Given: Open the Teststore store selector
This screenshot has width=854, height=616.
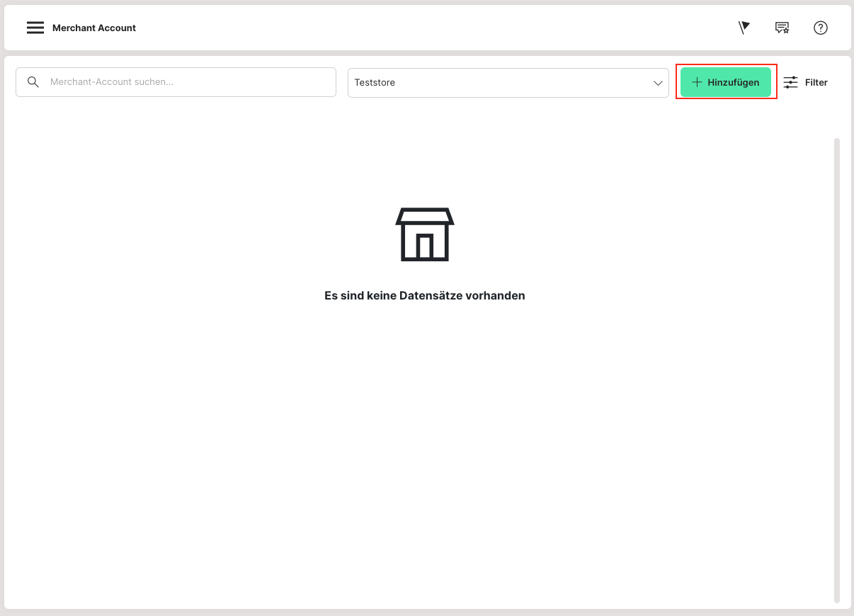Looking at the screenshot, I should pos(508,83).
